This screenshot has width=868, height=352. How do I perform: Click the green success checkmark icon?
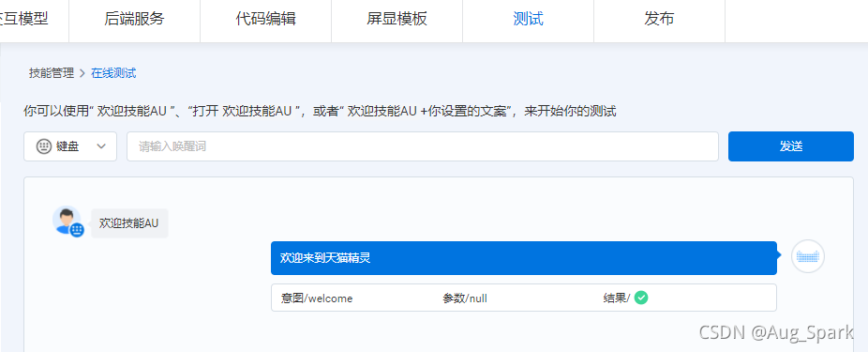[641, 298]
